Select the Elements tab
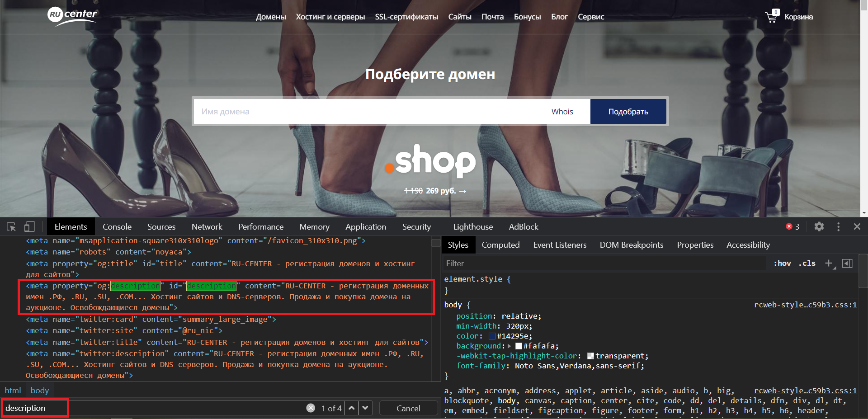Image resolution: width=868 pixels, height=419 pixels. (x=71, y=226)
